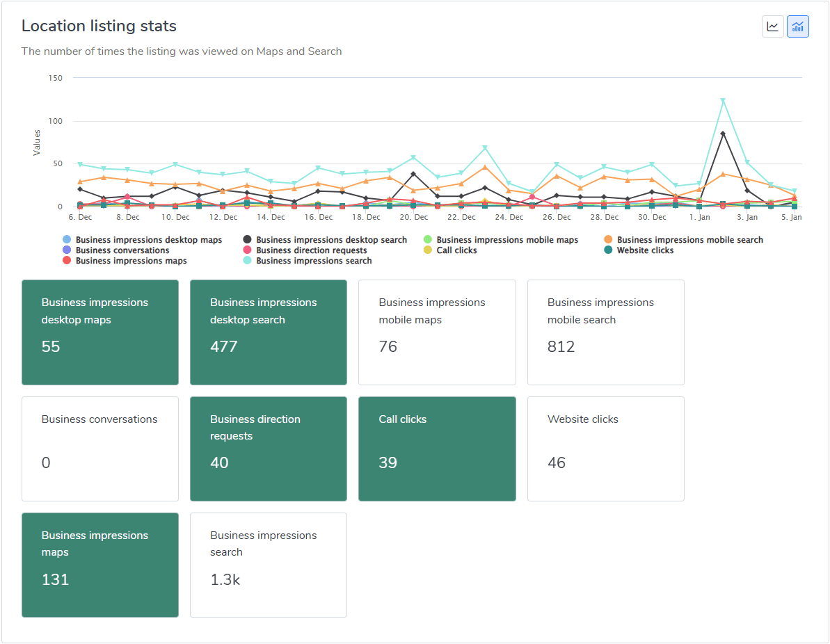Click the 1. Jan axis label
The image size is (830, 644).
click(700, 217)
